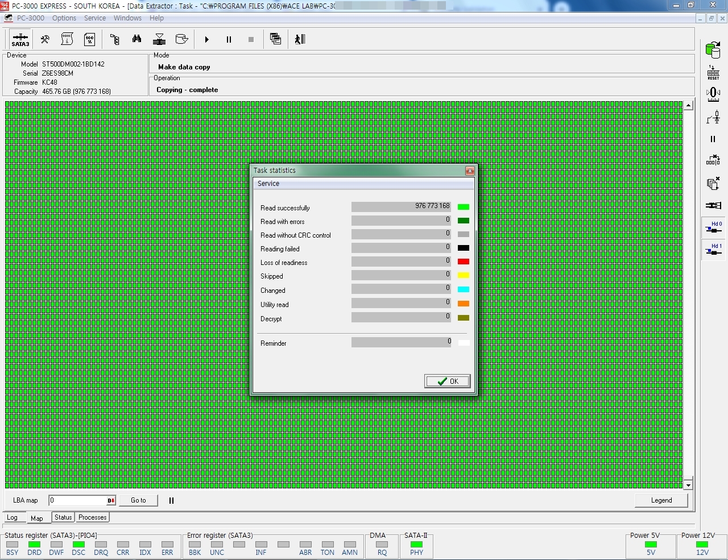Click the Go to button
The image size is (728, 560).
point(138,500)
